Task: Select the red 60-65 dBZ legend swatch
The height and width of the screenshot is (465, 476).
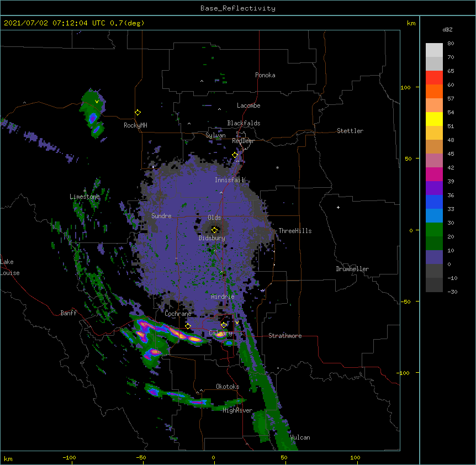Action: (434, 78)
